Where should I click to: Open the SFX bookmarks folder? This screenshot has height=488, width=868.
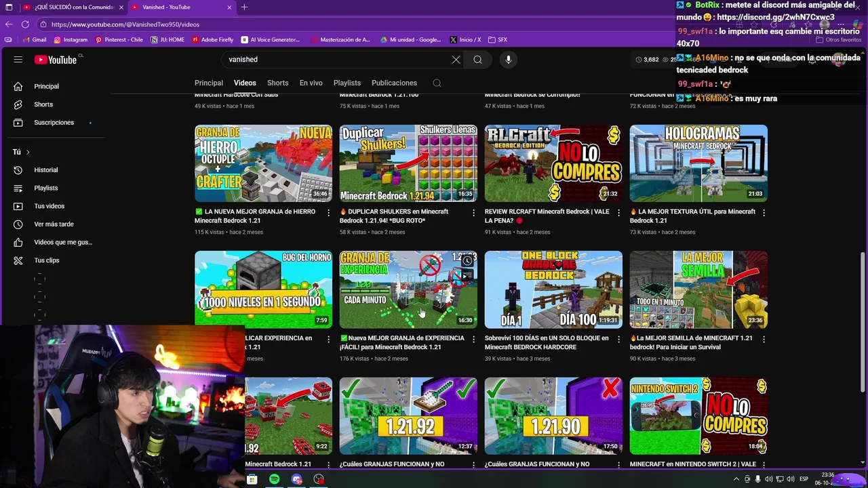tap(497, 40)
